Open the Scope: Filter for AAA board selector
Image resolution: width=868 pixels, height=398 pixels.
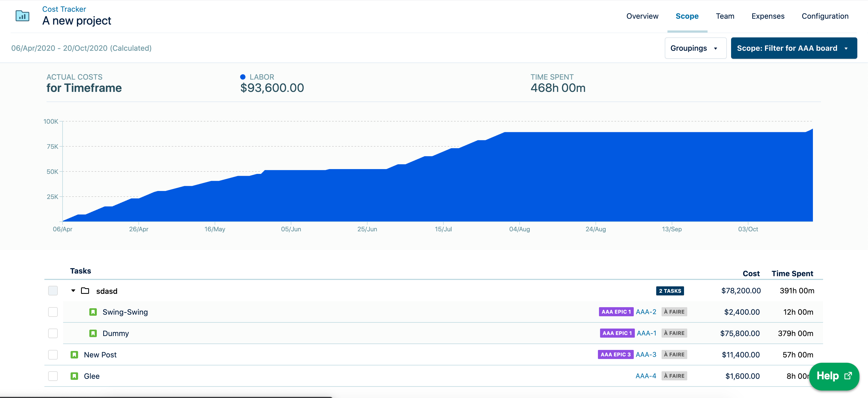[x=794, y=48]
